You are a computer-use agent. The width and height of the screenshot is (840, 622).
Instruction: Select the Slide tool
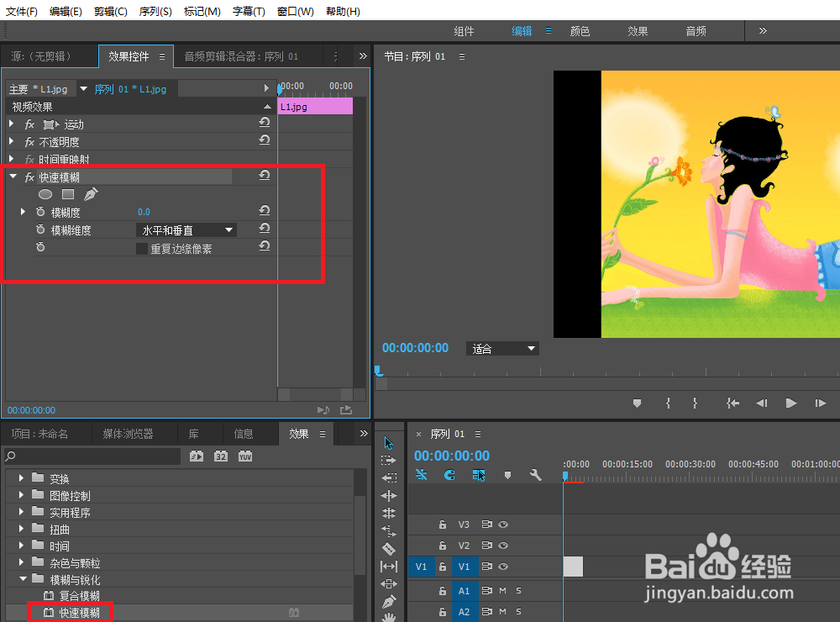click(389, 584)
